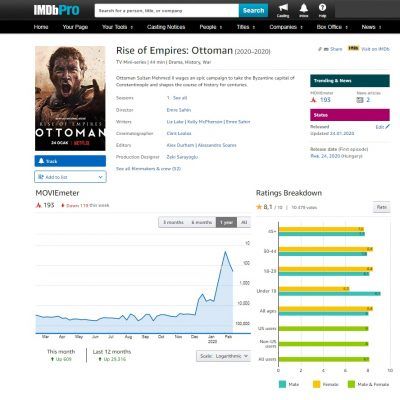Screen dimensions: 400x400
Task: Click the Under 18 male rating bar
Action: click(x=329, y=294)
